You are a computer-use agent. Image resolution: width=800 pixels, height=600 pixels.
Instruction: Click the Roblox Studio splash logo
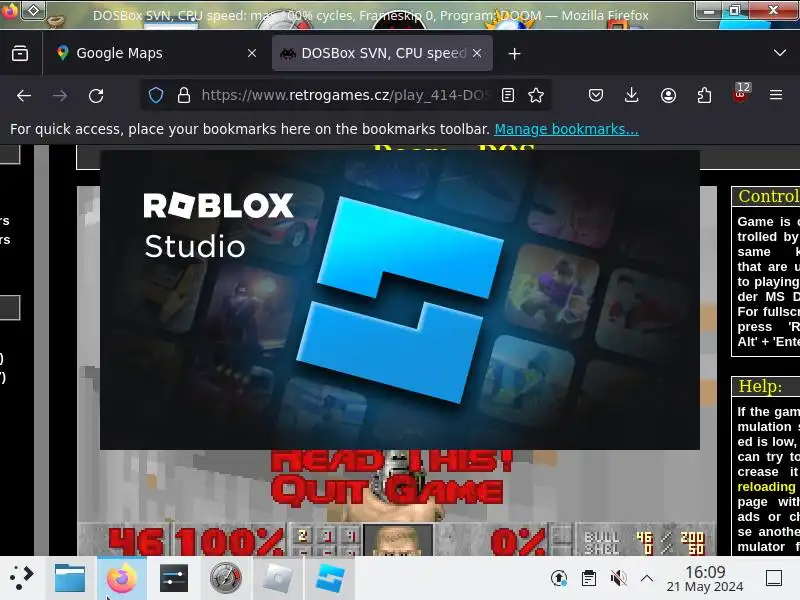[399, 299]
